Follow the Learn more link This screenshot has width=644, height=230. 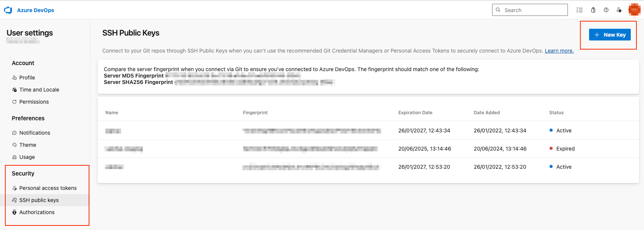click(x=559, y=51)
